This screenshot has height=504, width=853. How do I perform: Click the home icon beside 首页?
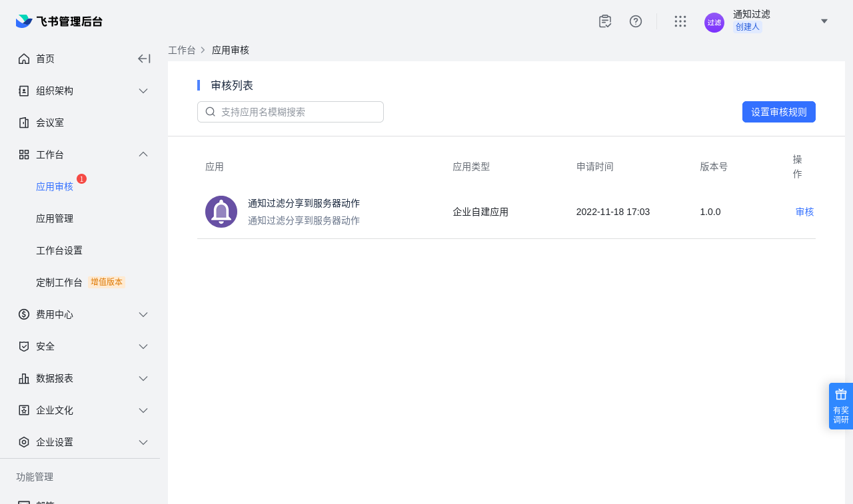(24, 59)
